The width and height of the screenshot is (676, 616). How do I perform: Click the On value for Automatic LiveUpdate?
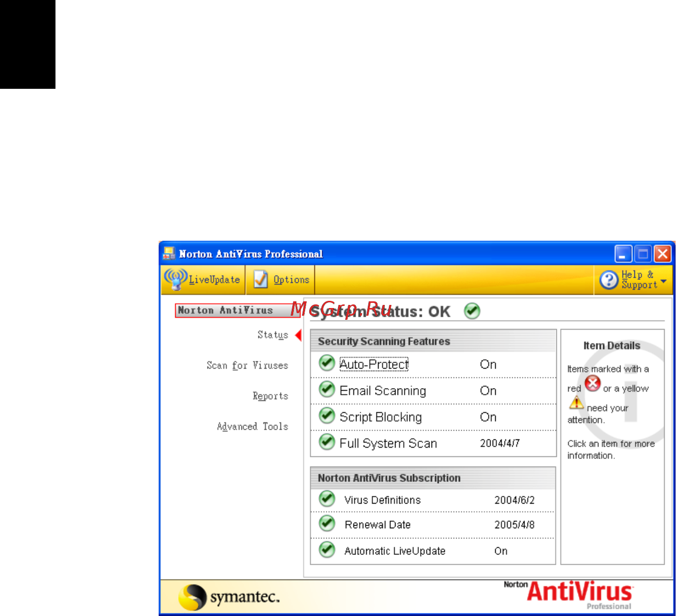501,551
